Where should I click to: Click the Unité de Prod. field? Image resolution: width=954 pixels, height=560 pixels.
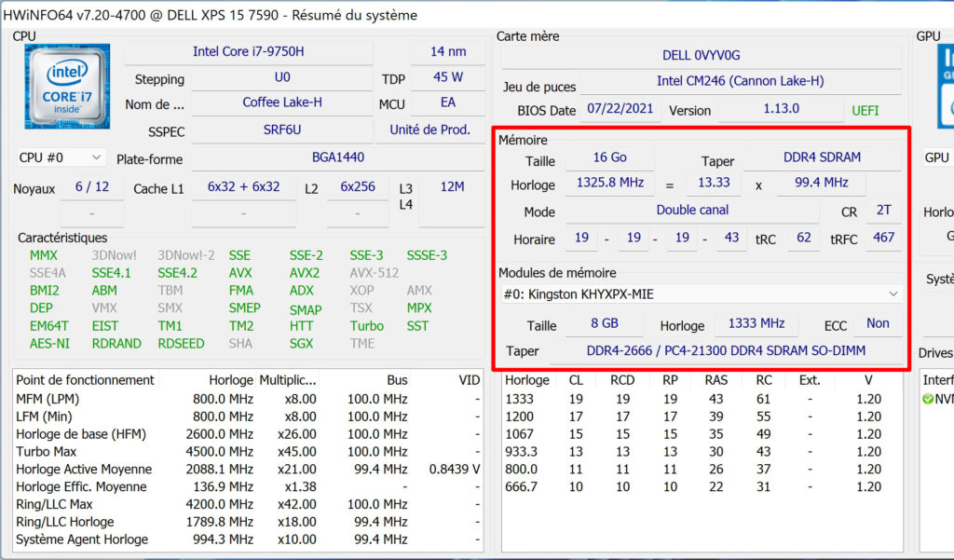pyautogui.click(x=429, y=130)
